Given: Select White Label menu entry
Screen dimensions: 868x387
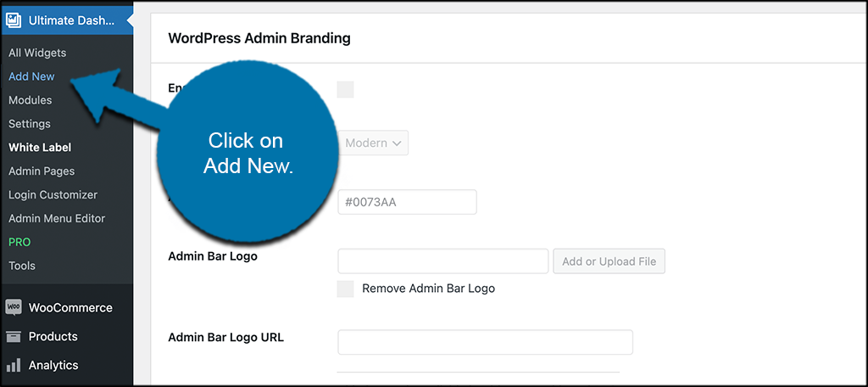Looking at the screenshot, I should (x=40, y=148).
